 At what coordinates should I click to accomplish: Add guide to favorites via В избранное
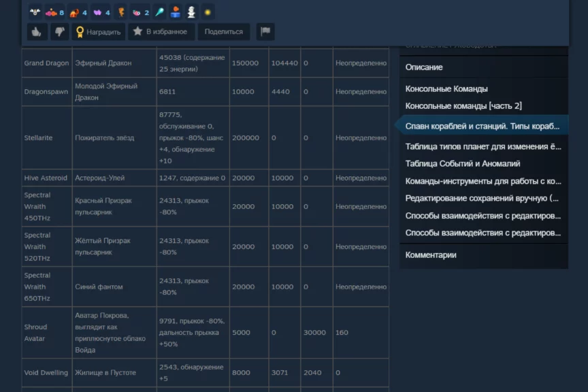pyautogui.click(x=160, y=31)
